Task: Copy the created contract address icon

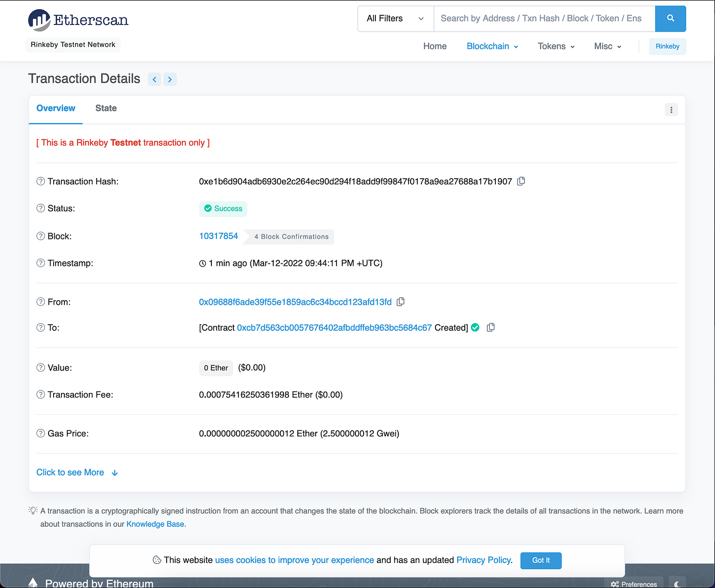Action: pos(490,327)
